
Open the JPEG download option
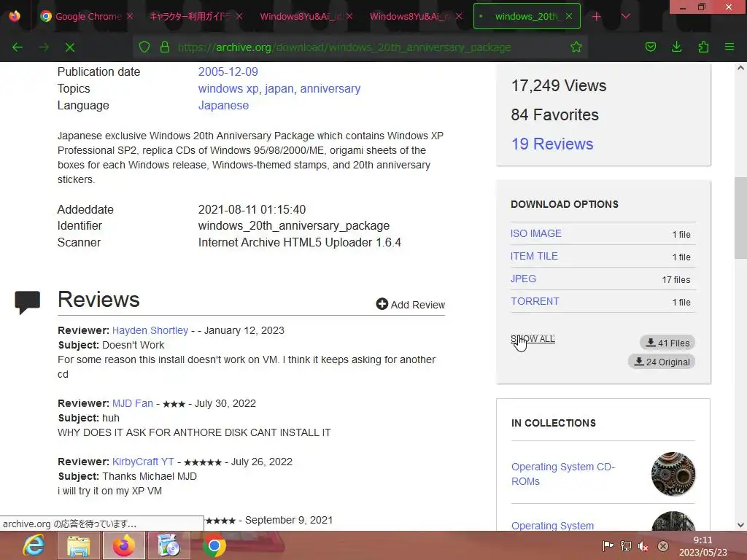523,279
